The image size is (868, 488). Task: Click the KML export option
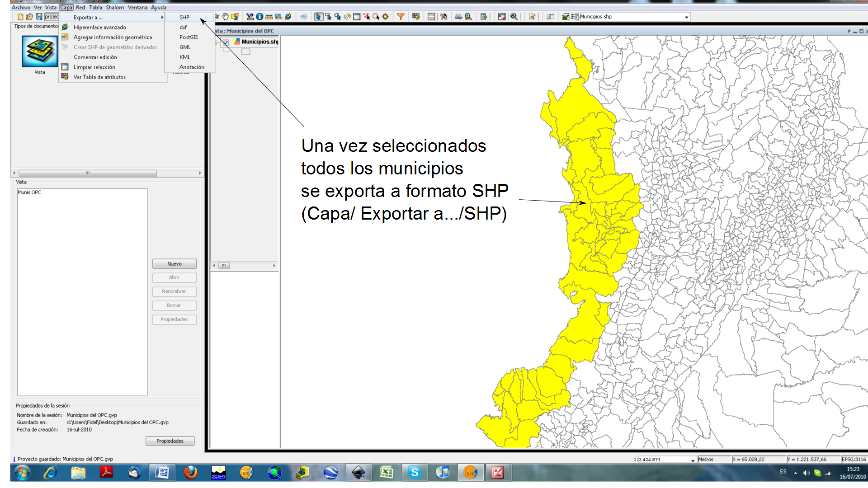tap(184, 57)
